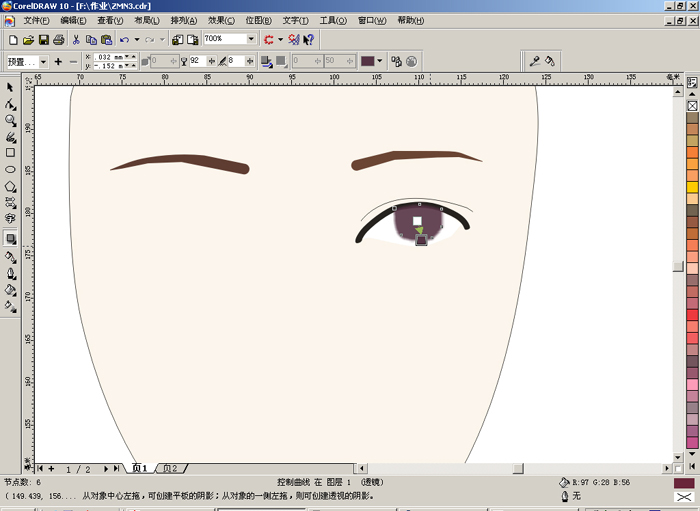Image resolution: width=700 pixels, height=511 pixels.
Task: Open the 700% zoom level dropdown
Action: pos(252,39)
